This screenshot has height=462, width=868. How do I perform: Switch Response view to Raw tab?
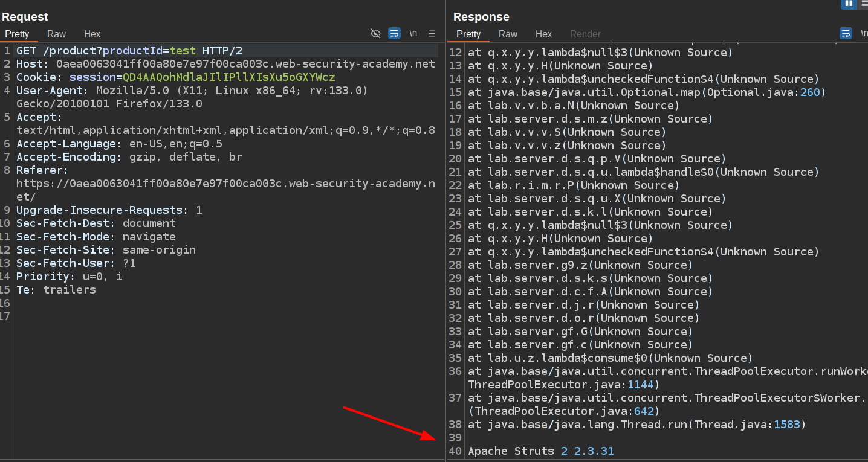click(x=508, y=34)
